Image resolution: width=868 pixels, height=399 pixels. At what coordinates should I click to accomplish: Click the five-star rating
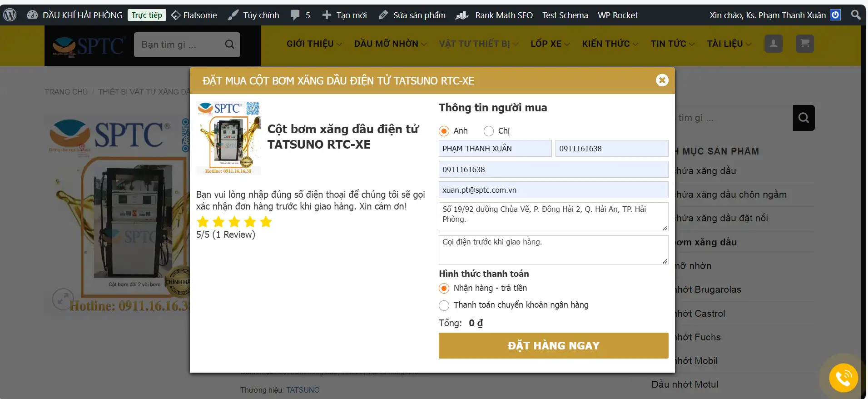point(234,222)
